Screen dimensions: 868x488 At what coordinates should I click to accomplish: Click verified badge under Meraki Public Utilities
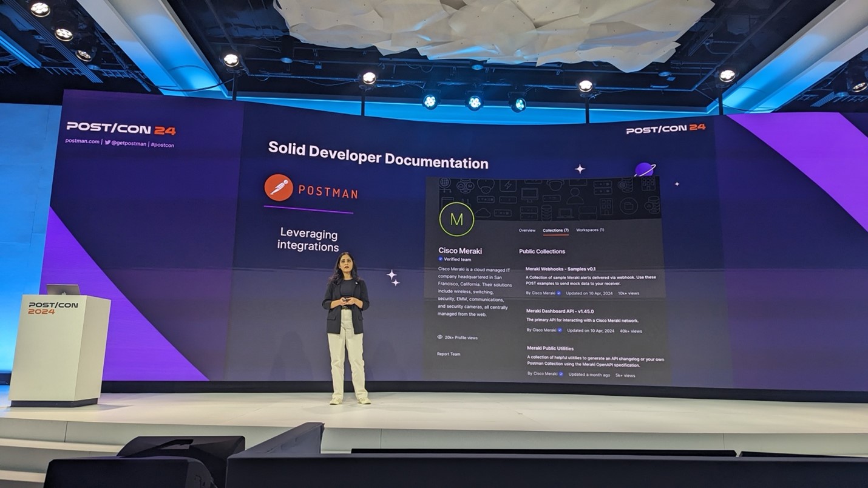[x=561, y=374]
